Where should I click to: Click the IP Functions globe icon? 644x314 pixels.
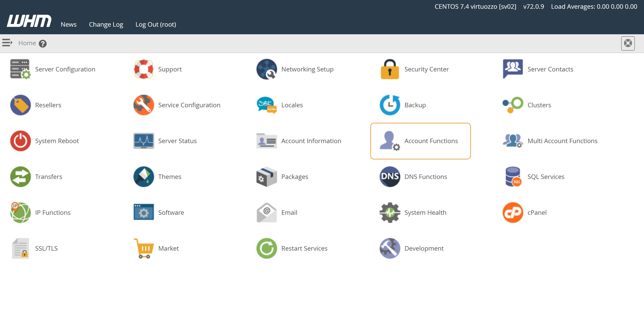tap(21, 212)
